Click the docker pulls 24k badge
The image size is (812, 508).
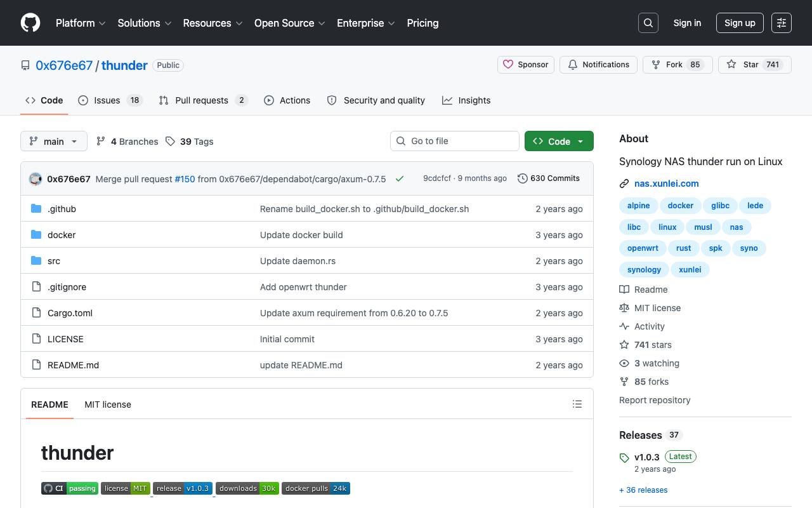[316, 488]
